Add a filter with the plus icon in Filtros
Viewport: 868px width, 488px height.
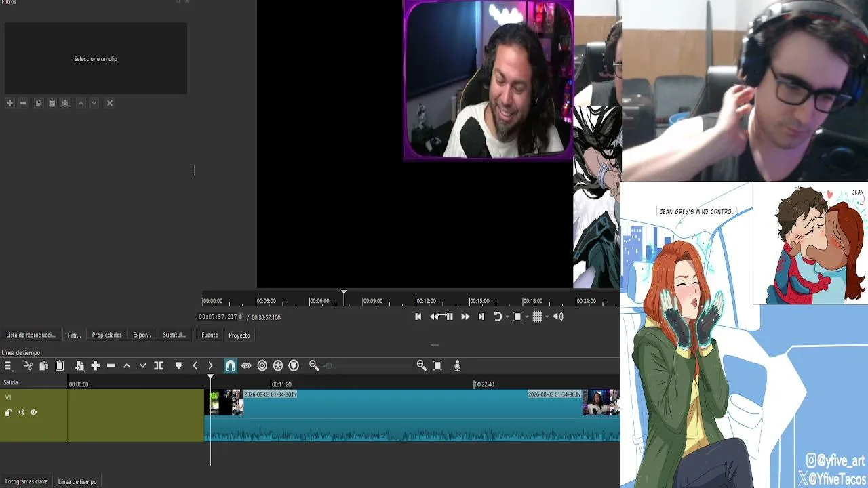9,103
